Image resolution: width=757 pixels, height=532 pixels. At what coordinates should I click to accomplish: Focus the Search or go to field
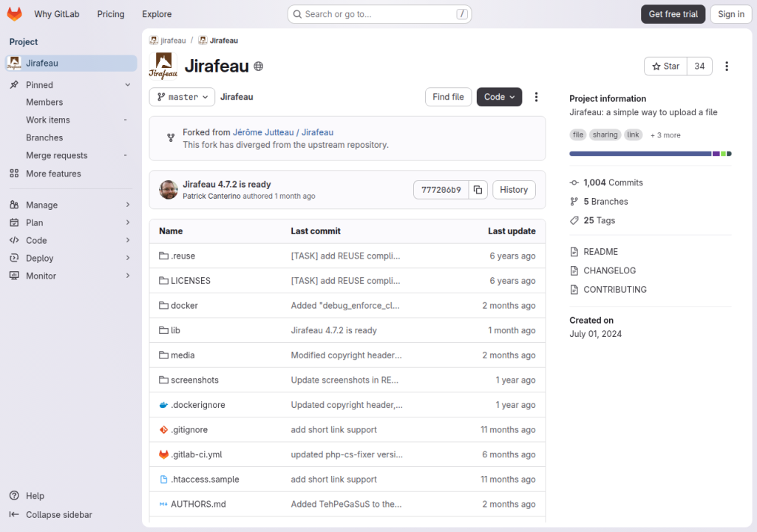[379, 14]
